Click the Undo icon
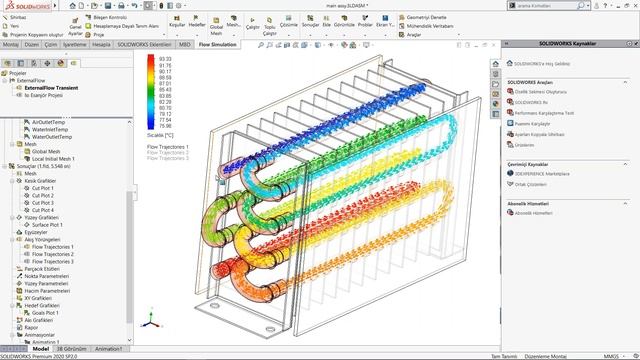 [134, 6]
